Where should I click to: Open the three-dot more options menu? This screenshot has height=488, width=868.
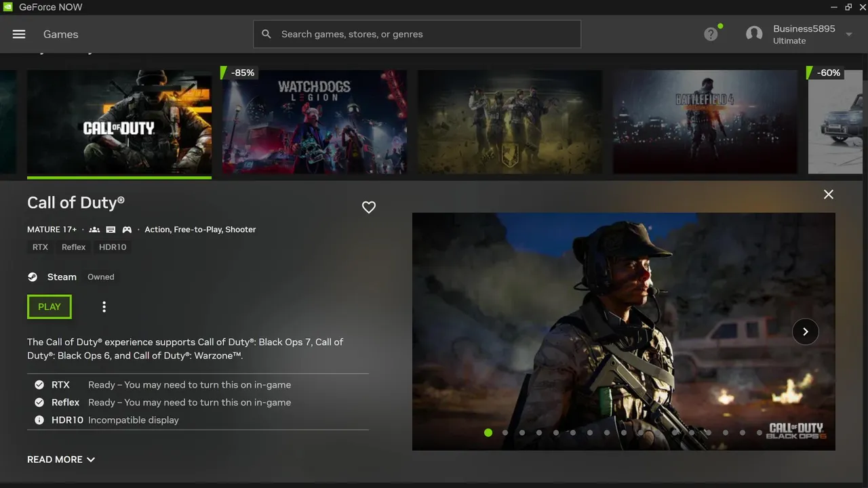104,307
